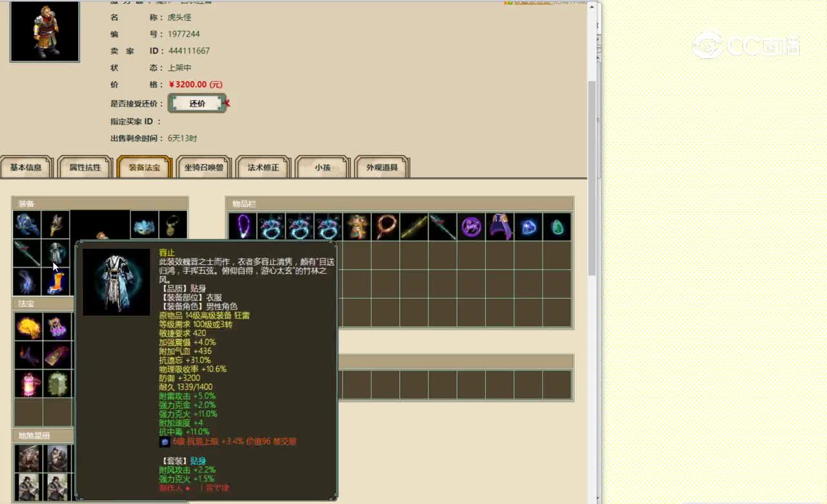Select the red-brown tablet 法宝 icon
827x504 pixels.
pyautogui.click(x=57, y=355)
